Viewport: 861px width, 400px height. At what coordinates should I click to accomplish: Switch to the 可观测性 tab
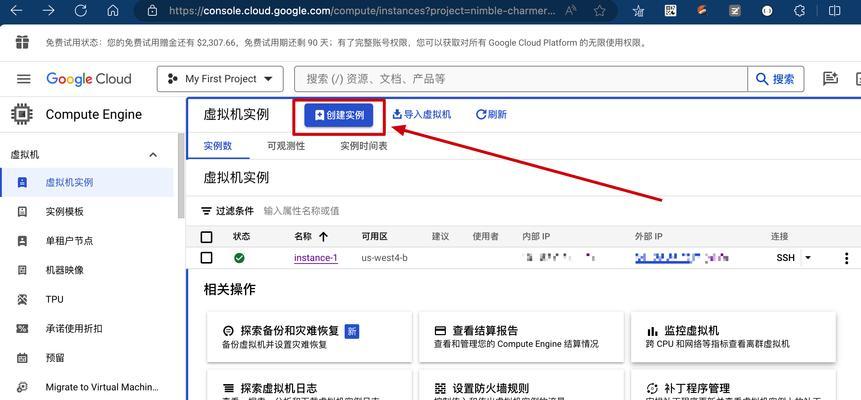286,146
